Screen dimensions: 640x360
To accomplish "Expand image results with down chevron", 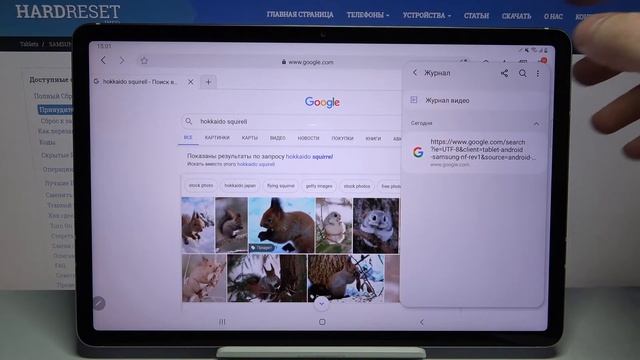I will (x=321, y=304).
